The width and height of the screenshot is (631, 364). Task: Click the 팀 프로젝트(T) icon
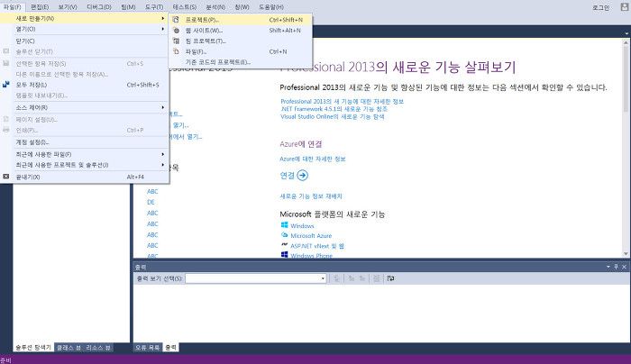(177, 41)
